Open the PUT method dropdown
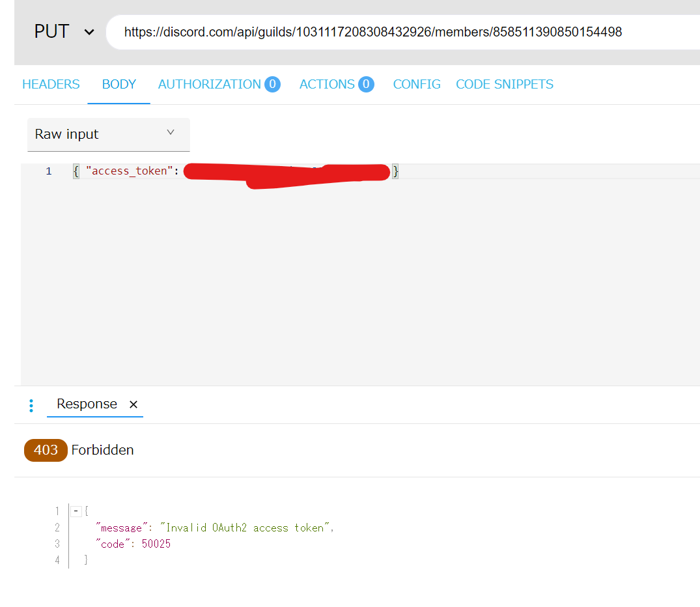700x607 pixels. 64,32
